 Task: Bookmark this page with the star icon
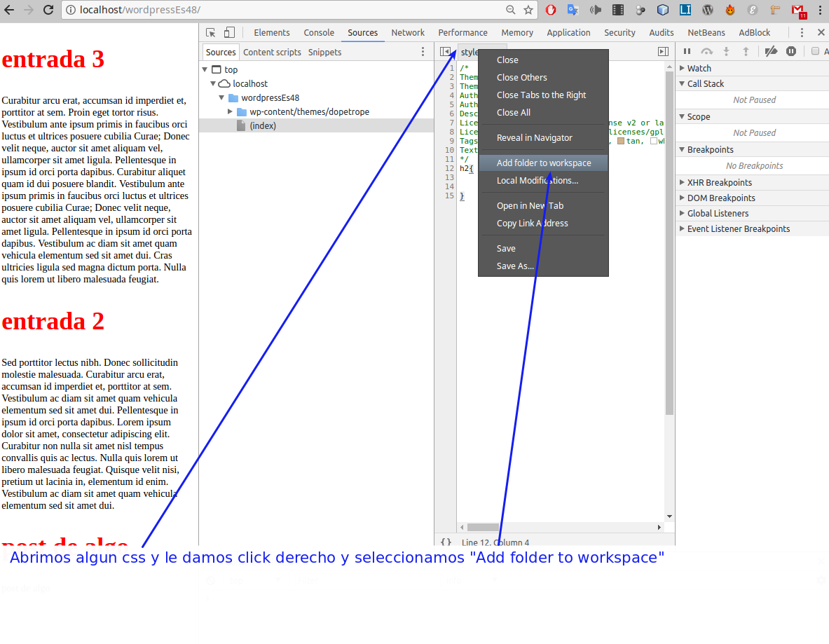(528, 10)
